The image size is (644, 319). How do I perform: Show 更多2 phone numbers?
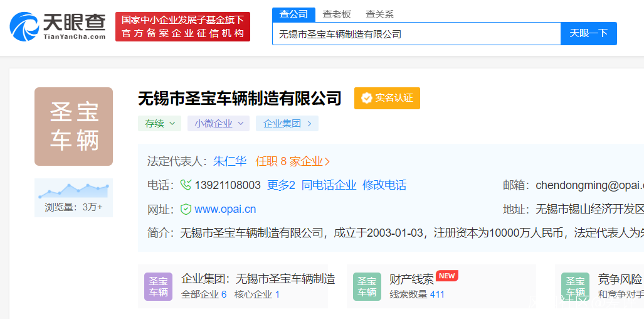tap(281, 185)
